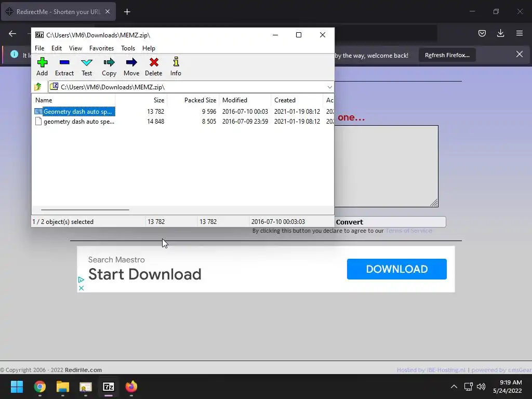Open the network status tray icon
The height and width of the screenshot is (399, 532).
click(x=469, y=387)
